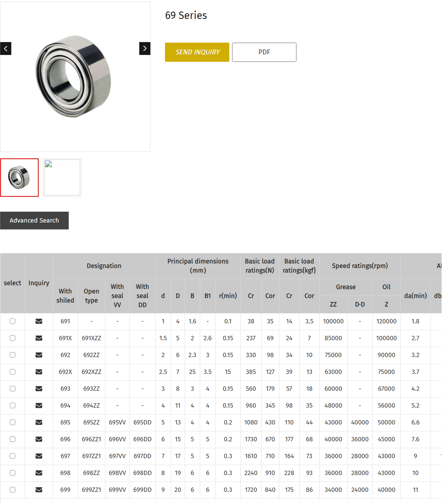Enable the checkbox in the 697 row
The height and width of the screenshot is (504, 442).
coord(13,456)
